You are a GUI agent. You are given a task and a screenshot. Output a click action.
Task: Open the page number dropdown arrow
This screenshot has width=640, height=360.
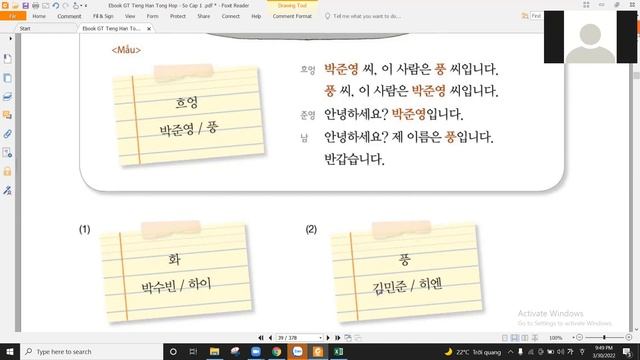(x=320, y=338)
